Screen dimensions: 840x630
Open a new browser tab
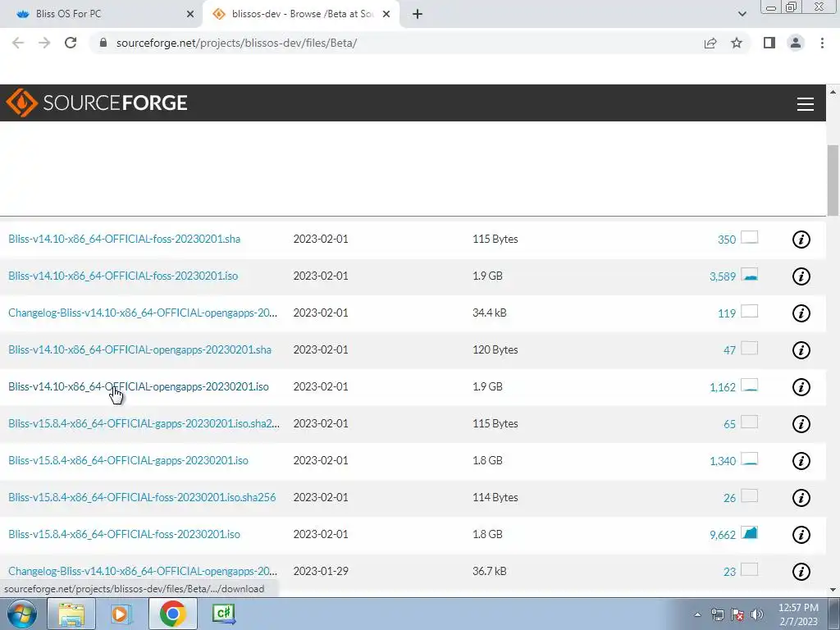[x=418, y=15]
